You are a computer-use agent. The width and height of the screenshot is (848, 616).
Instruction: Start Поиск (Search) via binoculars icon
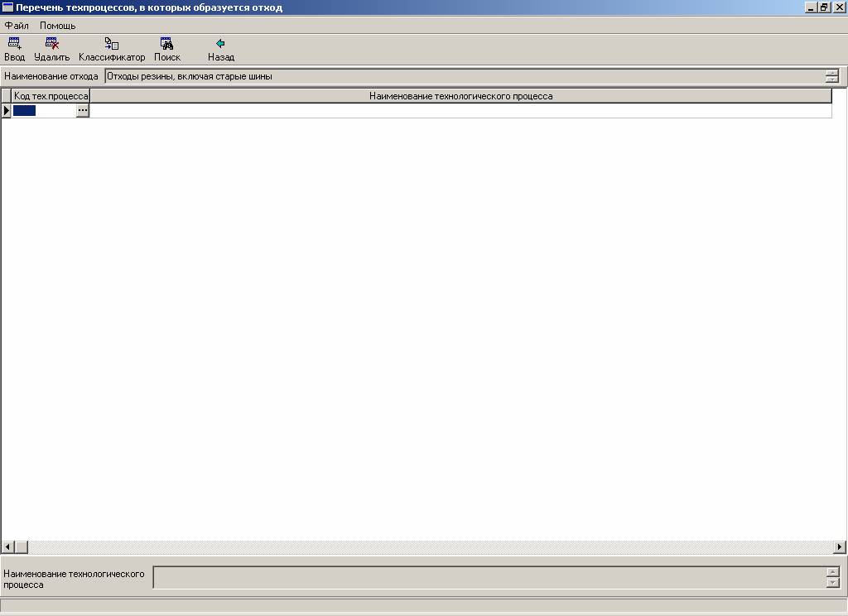(x=166, y=44)
